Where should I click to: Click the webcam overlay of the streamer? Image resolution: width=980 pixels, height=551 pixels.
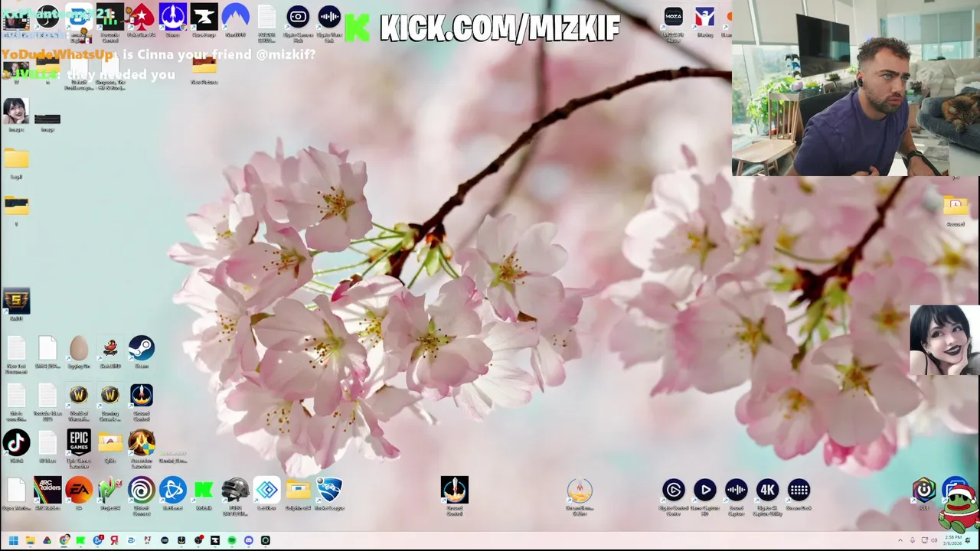(x=856, y=88)
